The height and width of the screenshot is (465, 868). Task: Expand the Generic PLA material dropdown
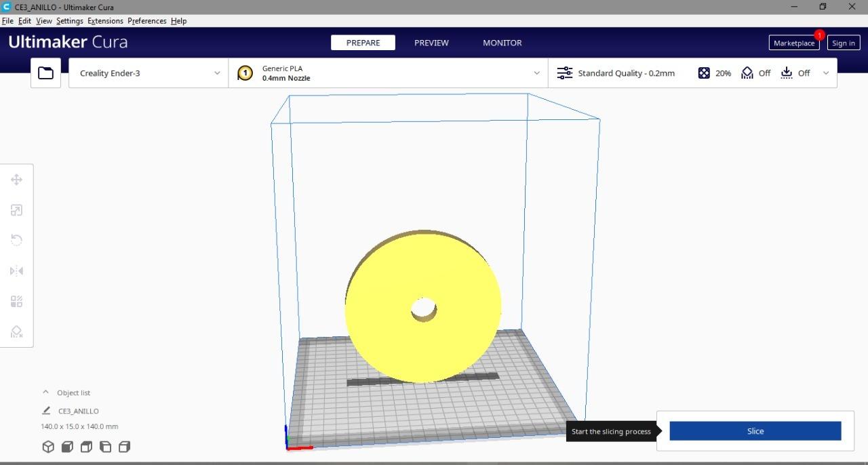pyautogui.click(x=536, y=73)
